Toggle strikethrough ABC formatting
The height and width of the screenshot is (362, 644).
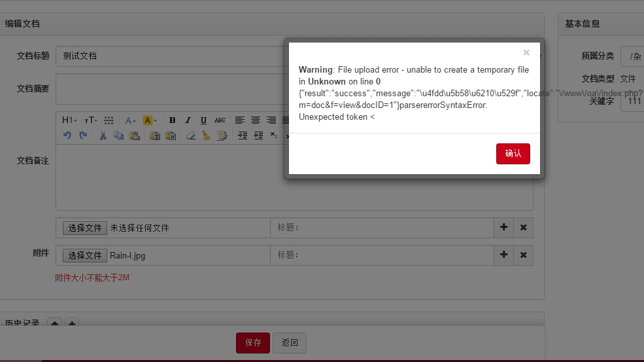click(220, 120)
